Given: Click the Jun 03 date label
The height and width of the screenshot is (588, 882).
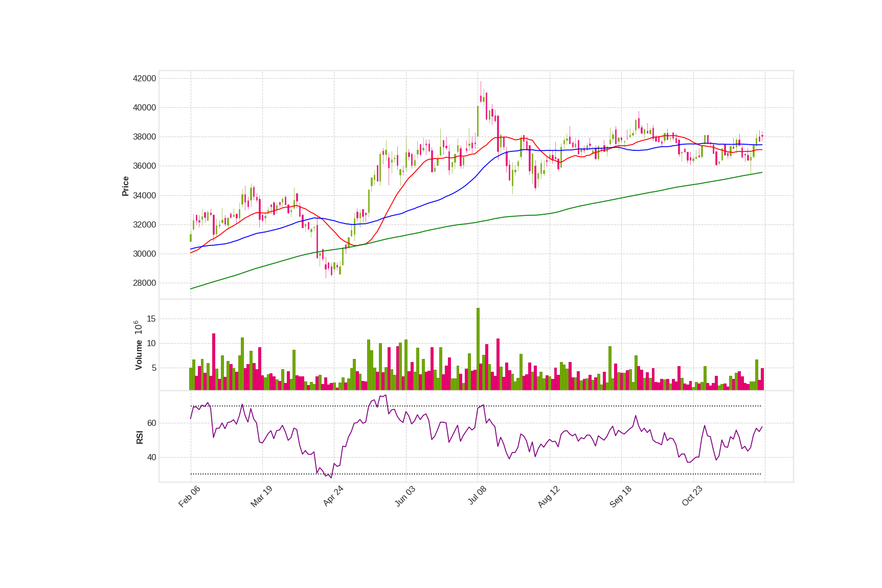Looking at the screenshot, I should pos(405,496).
